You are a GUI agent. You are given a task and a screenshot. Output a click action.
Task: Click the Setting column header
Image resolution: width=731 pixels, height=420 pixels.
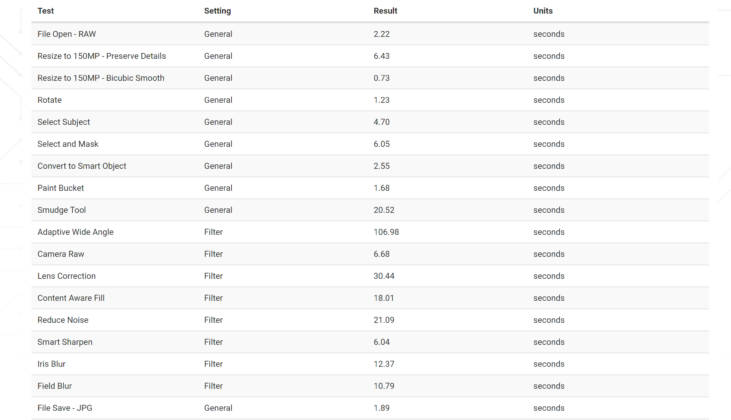tap(217, 11)
